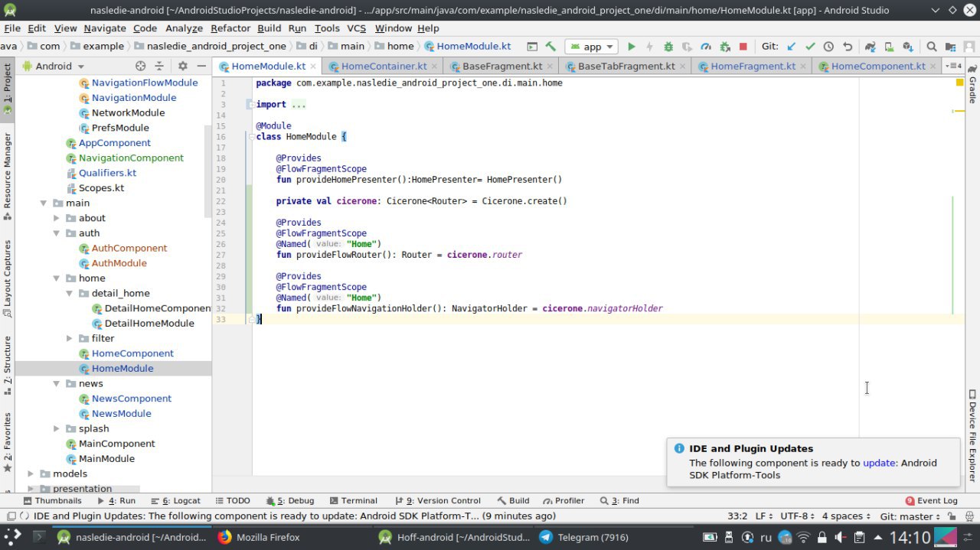Open the Event Log panel

click(931, 500)
